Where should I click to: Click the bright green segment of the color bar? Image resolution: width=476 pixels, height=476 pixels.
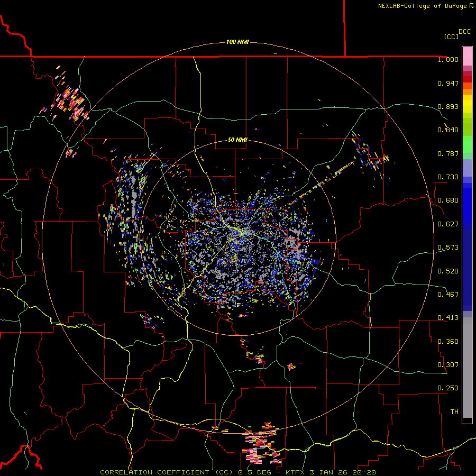467,144
